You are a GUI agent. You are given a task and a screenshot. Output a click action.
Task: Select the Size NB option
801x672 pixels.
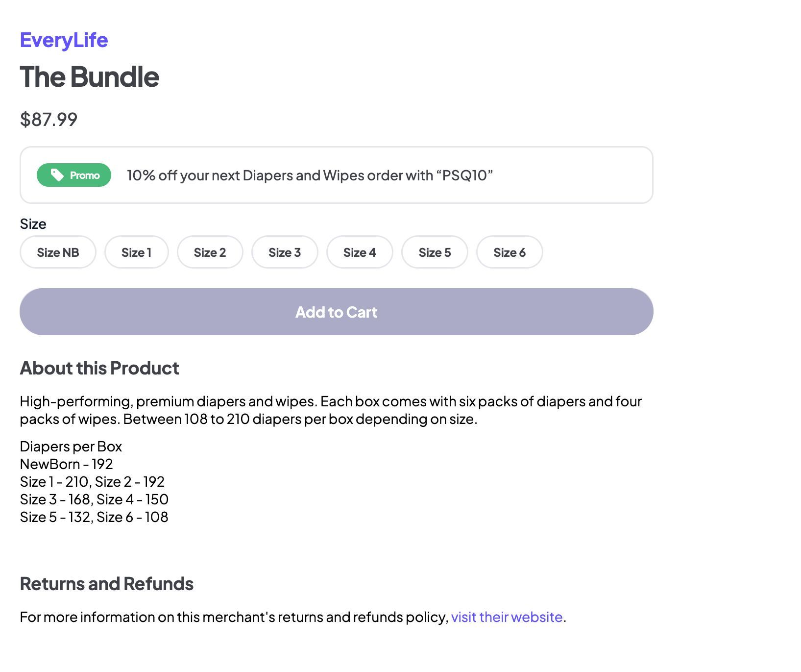[58, 252]
